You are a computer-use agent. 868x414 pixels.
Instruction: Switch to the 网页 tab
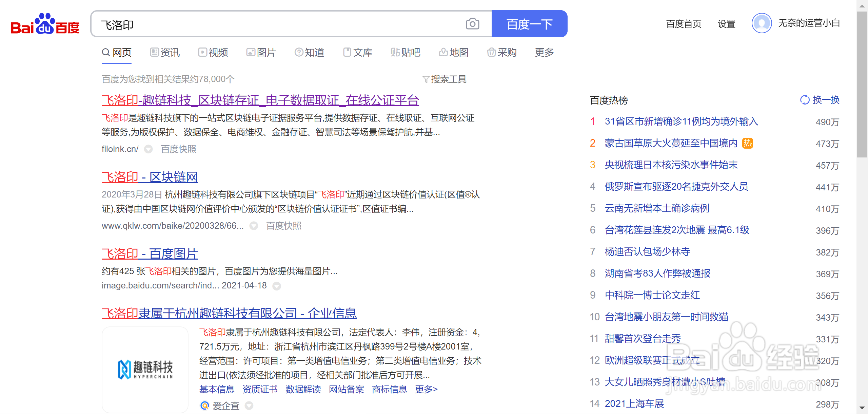[x=117, y=53]
